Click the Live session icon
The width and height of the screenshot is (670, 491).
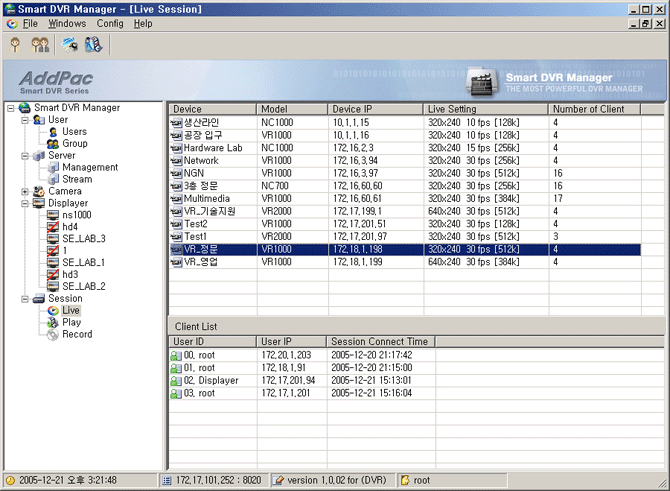pyautogui.click(x=53, y=311)
